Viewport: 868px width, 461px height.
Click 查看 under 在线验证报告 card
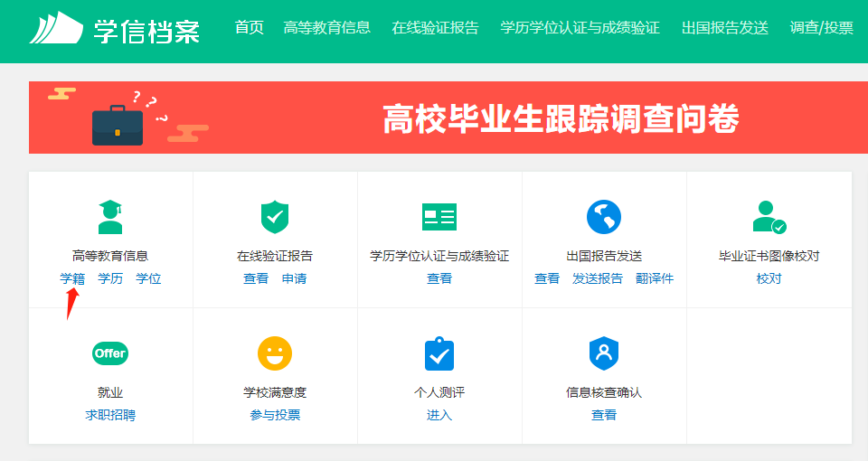[256, 278]
